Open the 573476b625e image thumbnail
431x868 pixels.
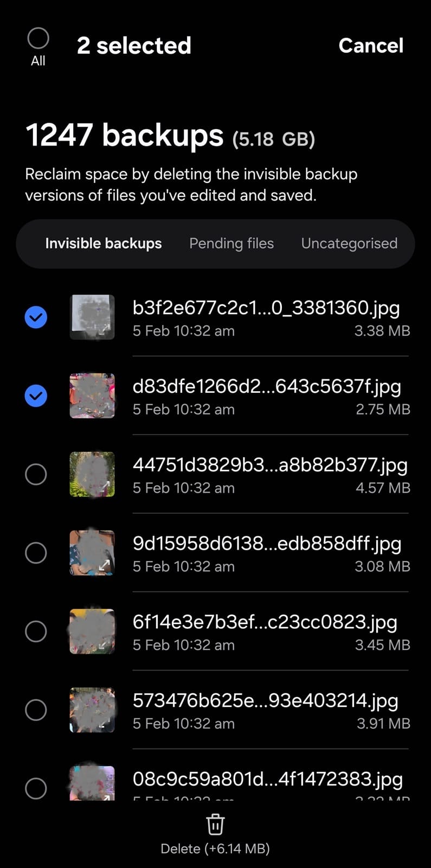(92, 710)
